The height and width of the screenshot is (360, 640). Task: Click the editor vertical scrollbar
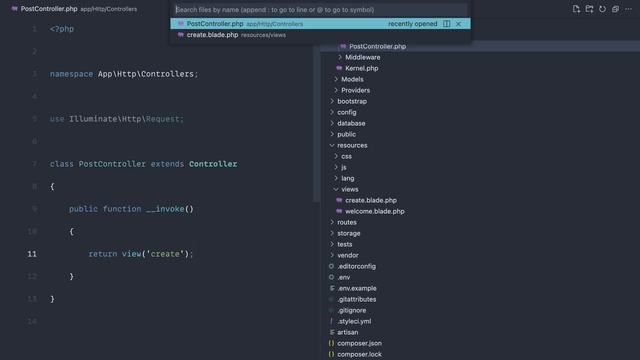[316, 122]
